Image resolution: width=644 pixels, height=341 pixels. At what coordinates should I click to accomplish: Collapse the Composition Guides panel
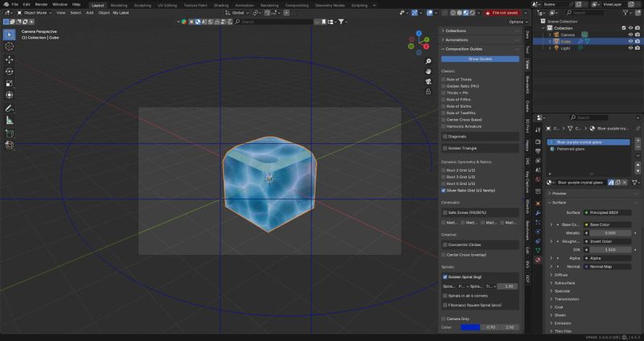click(464, 49)
